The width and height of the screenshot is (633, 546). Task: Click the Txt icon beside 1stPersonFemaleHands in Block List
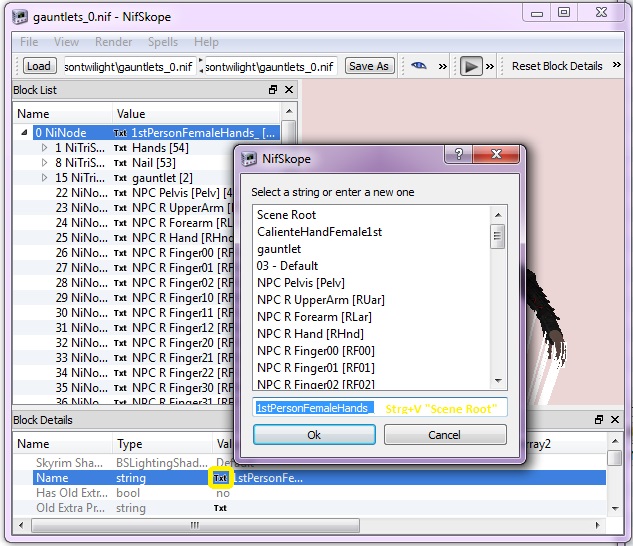[x=120, y=133]
